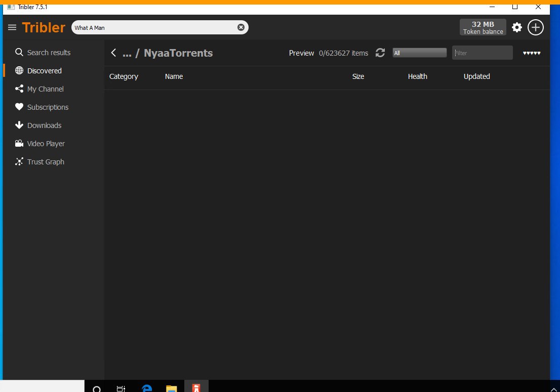The image size is (560, 392).
Task: Click the Video Player camera icon
Action: click(19, 143)
